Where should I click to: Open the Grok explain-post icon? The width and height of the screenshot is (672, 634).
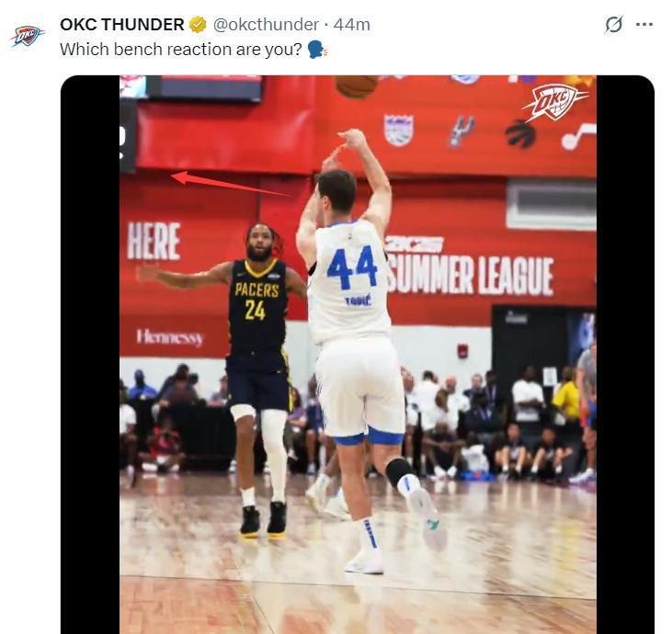click(613, 25)
